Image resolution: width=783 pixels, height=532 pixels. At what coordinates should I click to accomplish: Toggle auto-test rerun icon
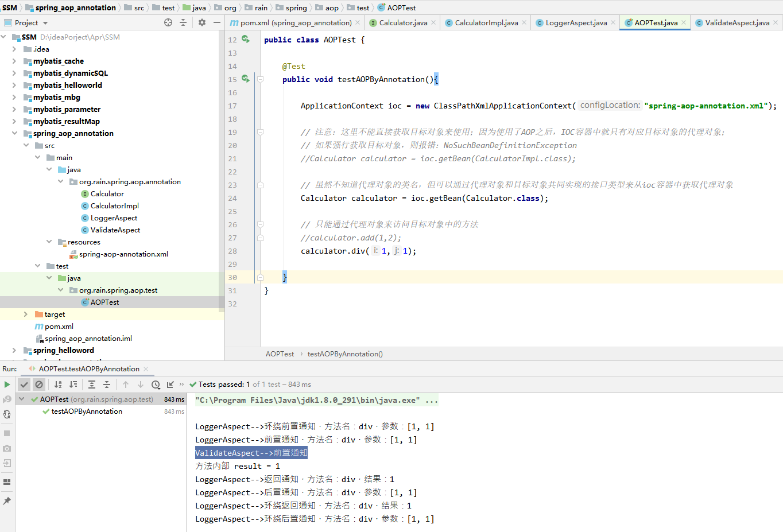click(x=7, y=414)
